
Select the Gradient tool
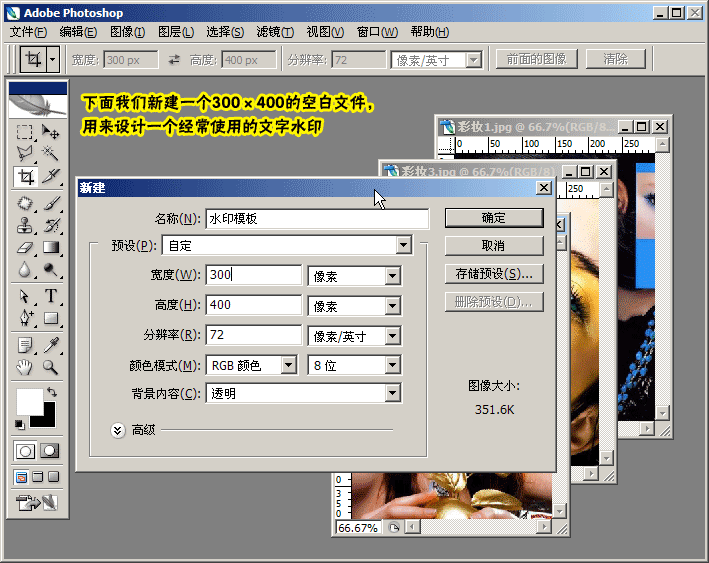pyautogui.click(x=50, y=247)
